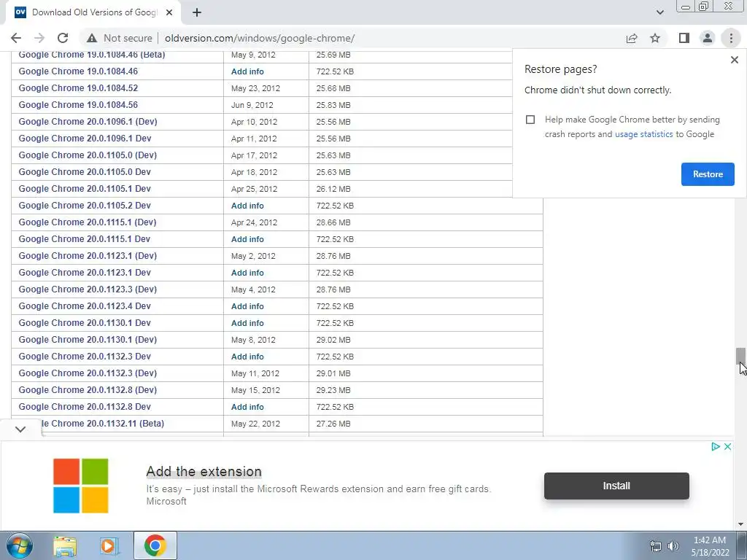This screenshot has height=560, width=747.
Task: Click Add info for Chrome 20.0.1123.1 Dev
Action: (x=247, y=273)
